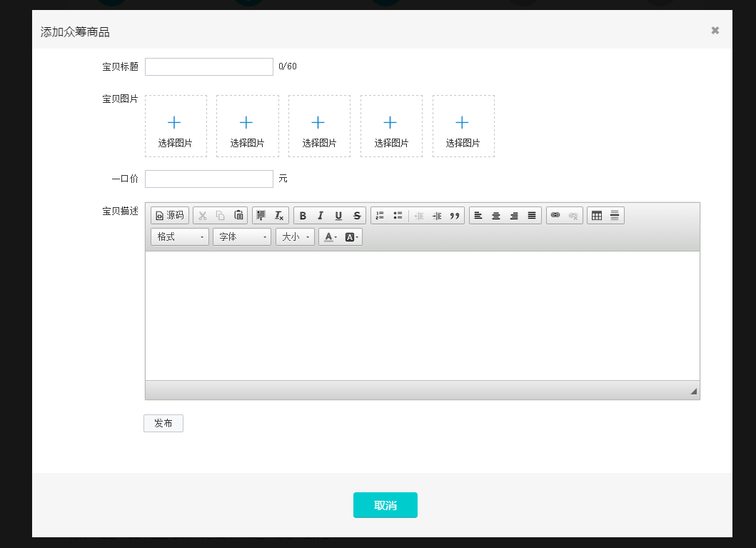Focus the 宝贝标题 title input field

(x=209, y=66)
